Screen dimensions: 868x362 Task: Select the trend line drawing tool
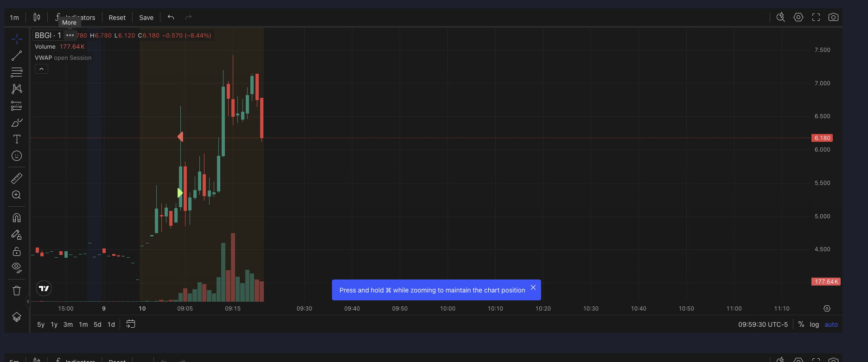(x=17, y=56)
